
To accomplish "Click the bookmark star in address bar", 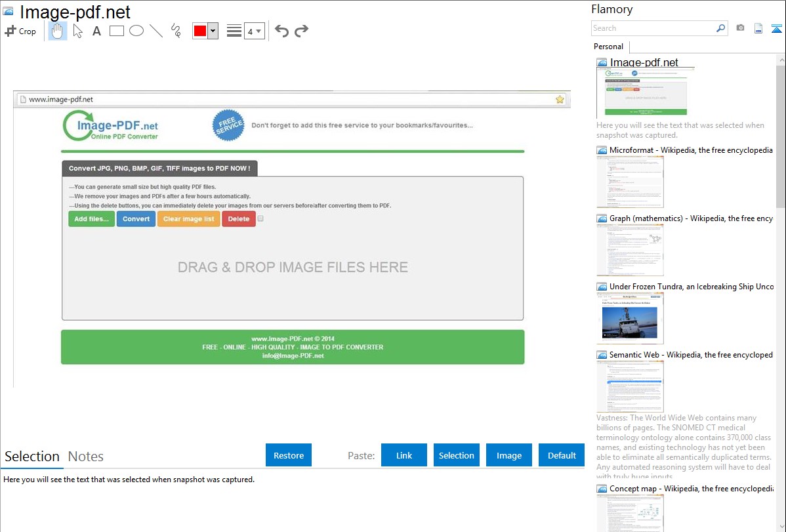I will click(560, 99).
